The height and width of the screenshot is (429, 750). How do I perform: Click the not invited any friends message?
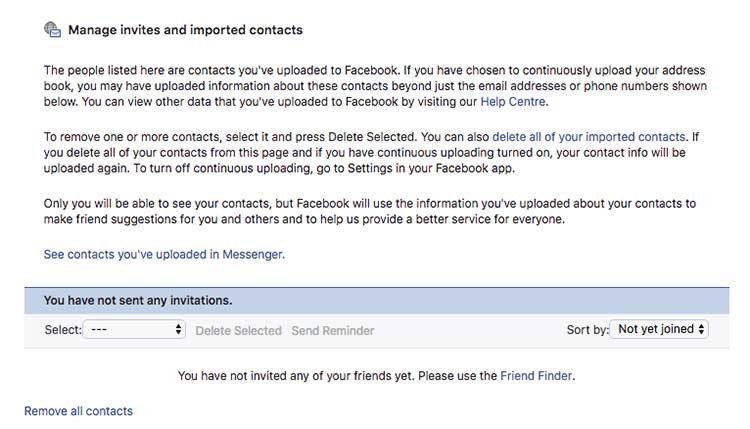pyautogui.click(x=376, y=376)
